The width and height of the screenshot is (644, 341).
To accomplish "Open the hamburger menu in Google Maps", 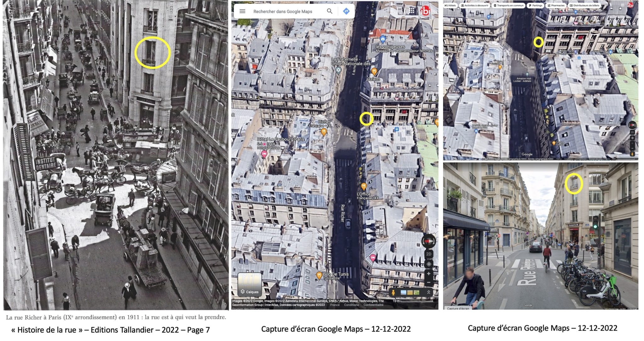I will tap(242, 11).
